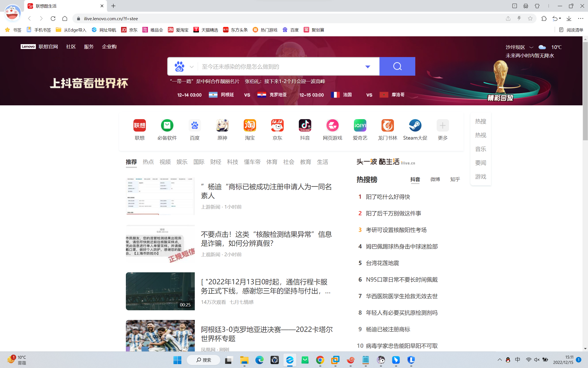Expand search suggestions blue triangle
The image size is (588, 368).
pos(368,67)
